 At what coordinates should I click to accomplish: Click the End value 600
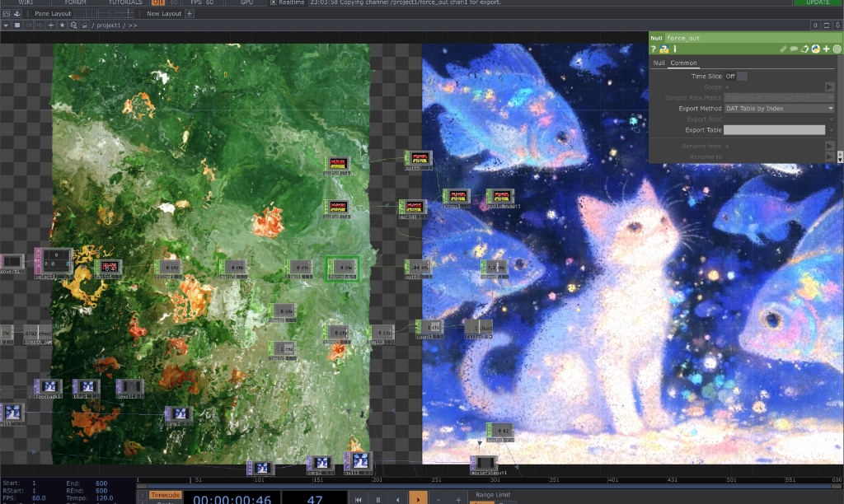pyautogui.click(x=101, y=483)
